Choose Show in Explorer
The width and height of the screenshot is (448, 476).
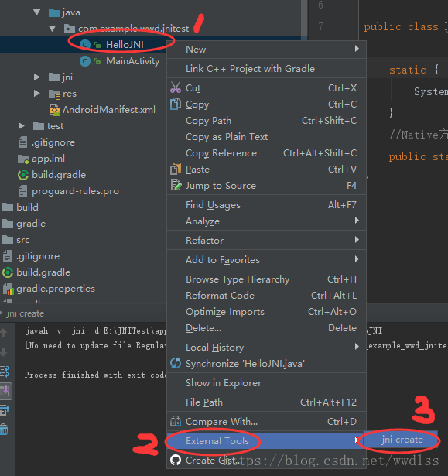pos(266,383)
